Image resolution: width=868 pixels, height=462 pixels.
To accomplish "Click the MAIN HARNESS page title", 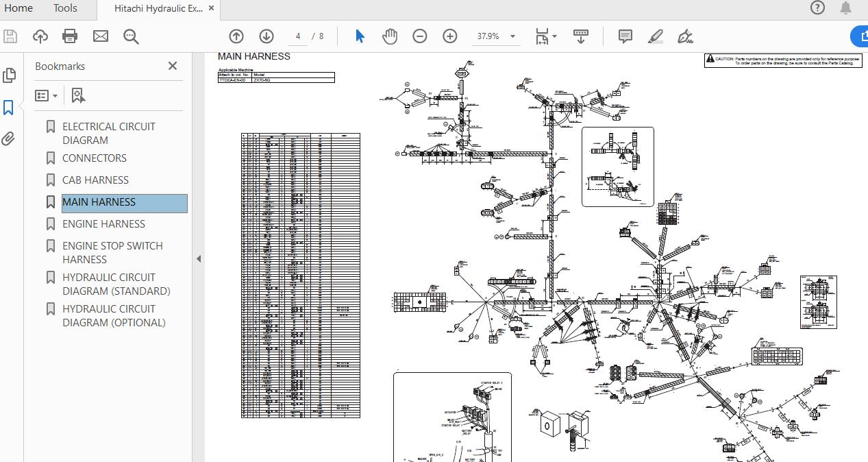I will (254, 56).
